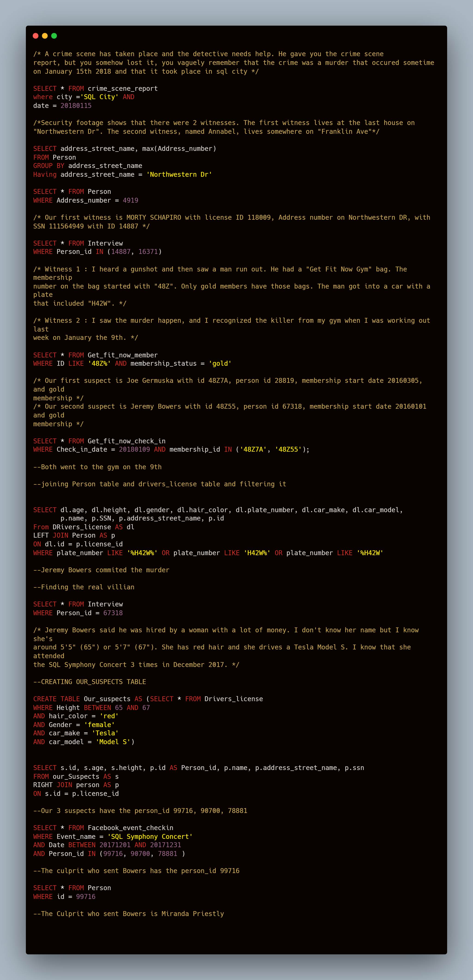Image resolution: width=473 pixels, height=980 pixels.
Task: Click the line 'SELECT * FROM Get_fit_now_member'
Action: [95, 355]
